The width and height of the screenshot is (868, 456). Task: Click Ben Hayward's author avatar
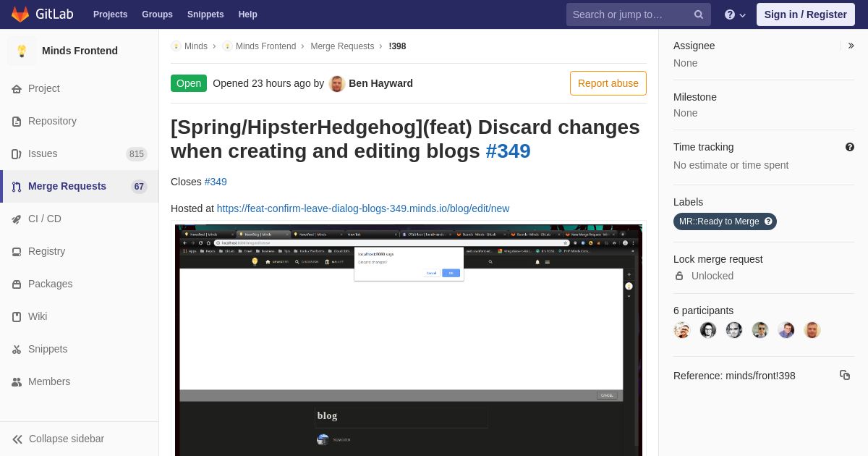337,83
